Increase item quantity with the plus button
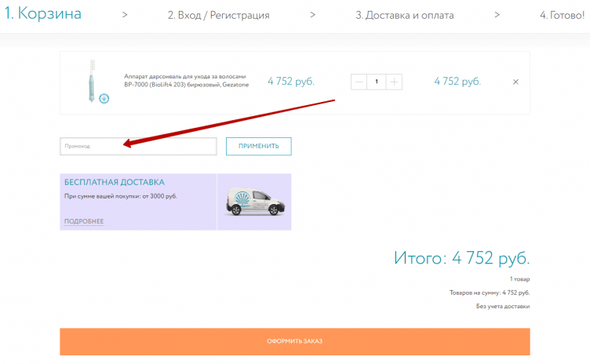Image resolution: width=590 pixels, height=364 pixels. (394, 82)
